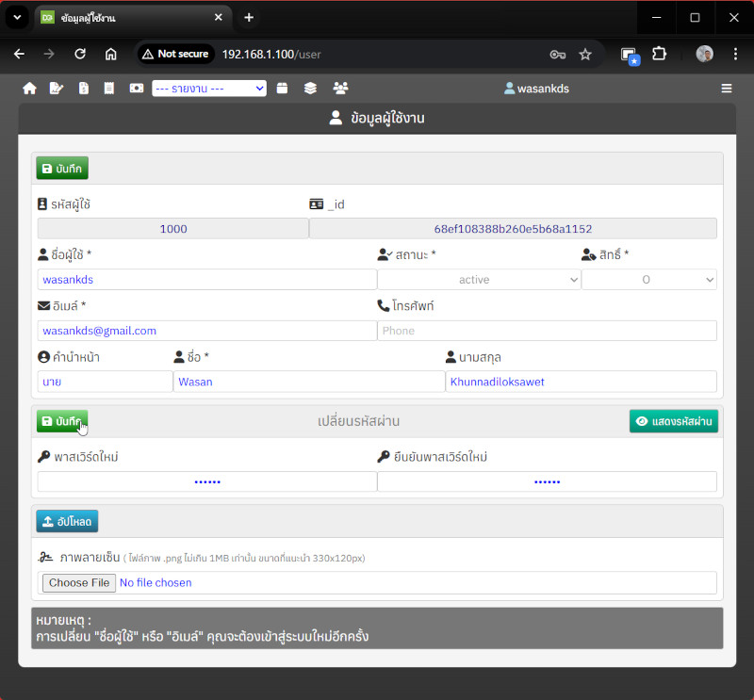This screenshot has height=700, width=754.
Task: Click the top บันทึก save button
Action: click(62, 169)
